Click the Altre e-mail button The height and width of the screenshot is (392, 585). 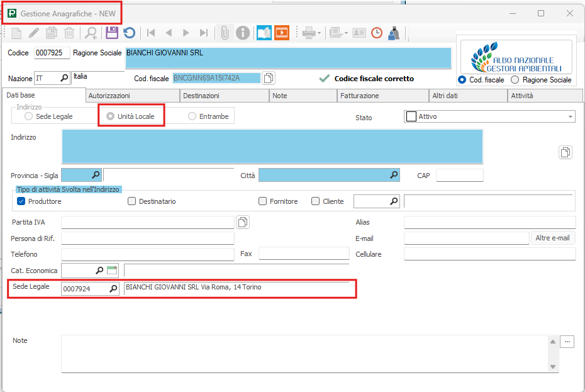[x=552, y=238]
